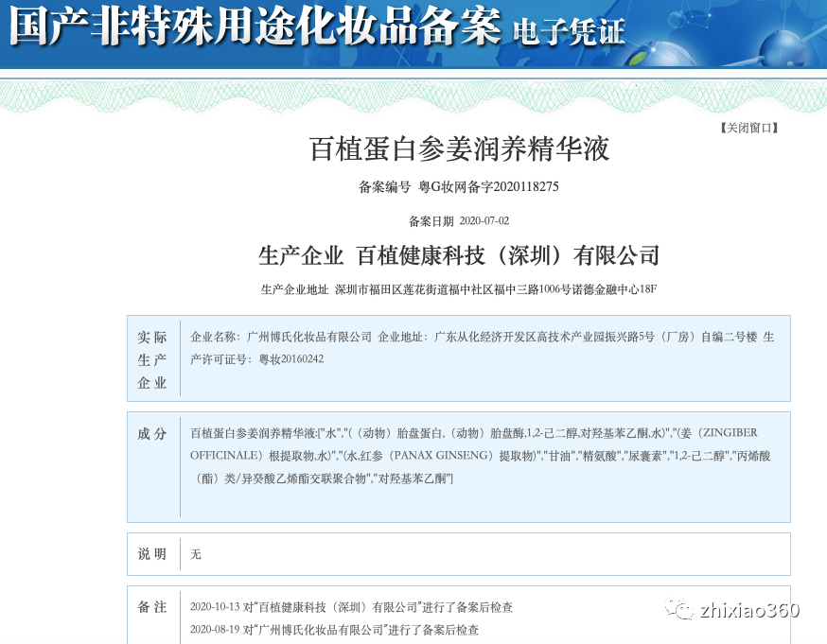Click the ingredient line ending 对羟基苯乙酮
The image size is (827, 644).
point(322,479)
